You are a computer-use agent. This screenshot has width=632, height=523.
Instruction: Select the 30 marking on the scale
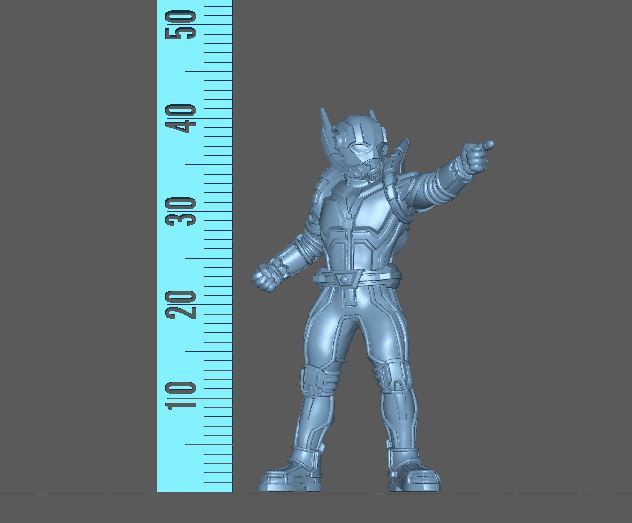click(x=183, y=211)
